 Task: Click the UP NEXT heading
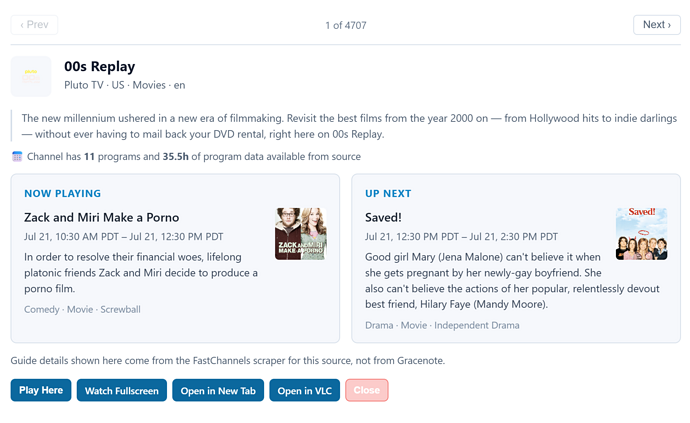tap(388, 194)
